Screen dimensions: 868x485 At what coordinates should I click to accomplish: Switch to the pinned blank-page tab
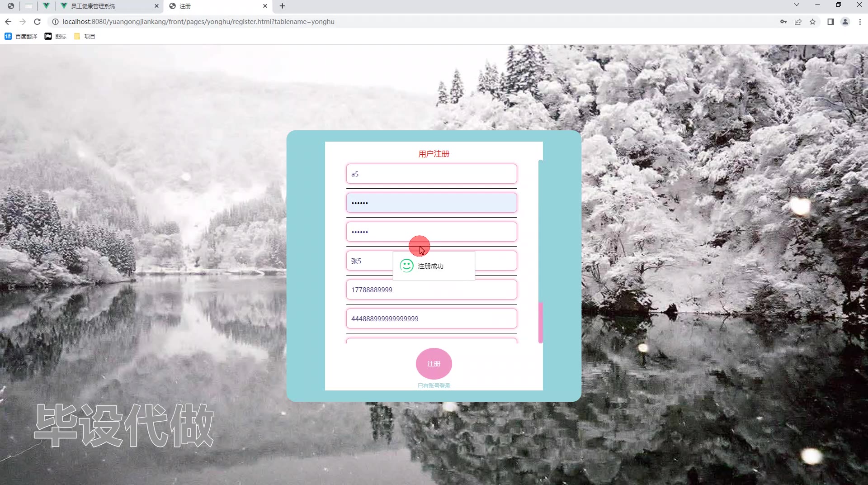[x=28, y=6]
